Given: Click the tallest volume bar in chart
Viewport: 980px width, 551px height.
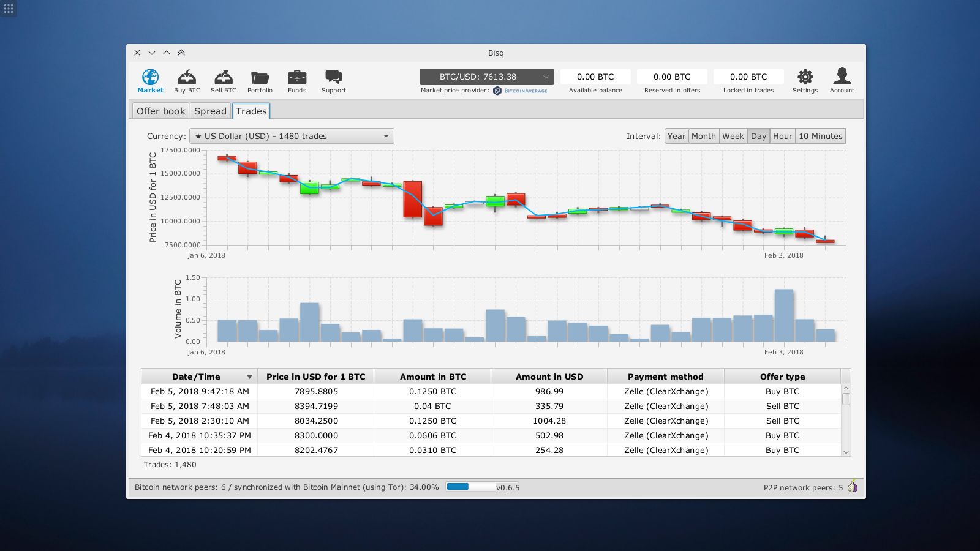Looking at the screenshot, I should (x=784, y=315).
